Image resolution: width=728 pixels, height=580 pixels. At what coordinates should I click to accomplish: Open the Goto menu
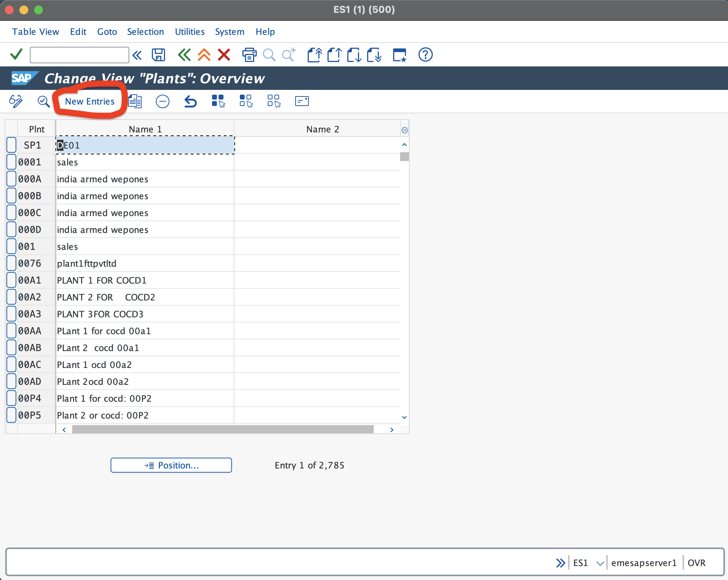107,32
